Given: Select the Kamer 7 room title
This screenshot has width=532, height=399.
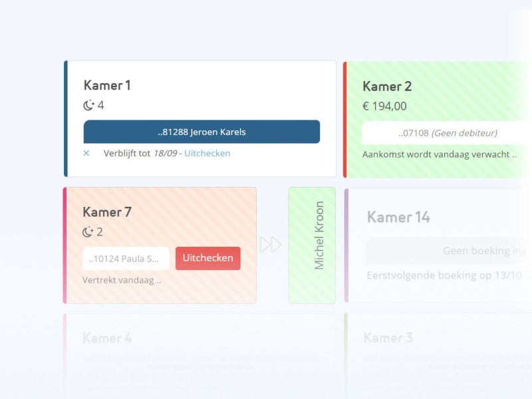Looking at the screenshot, I should 107,212.
